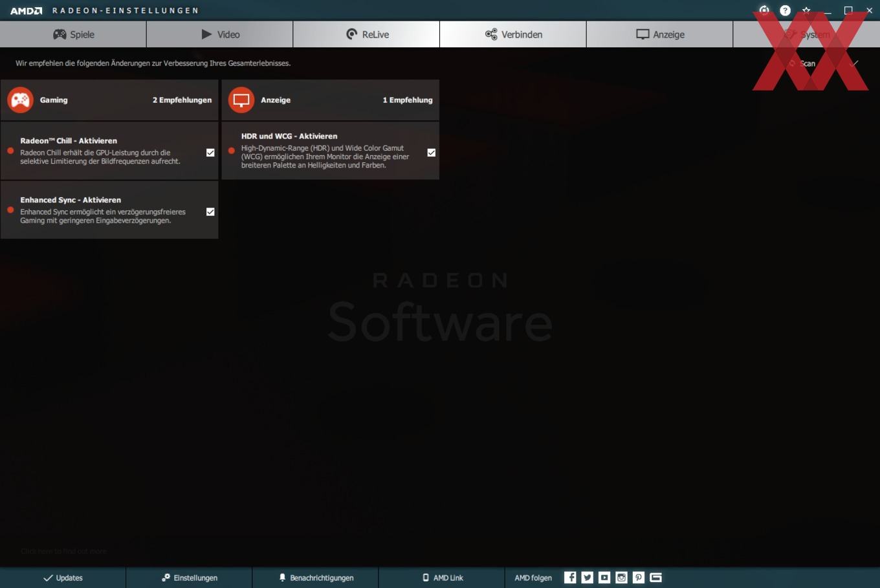Click the 'Click here to find out more' link
The image size is (880, 588).
(x=63, y=551)
